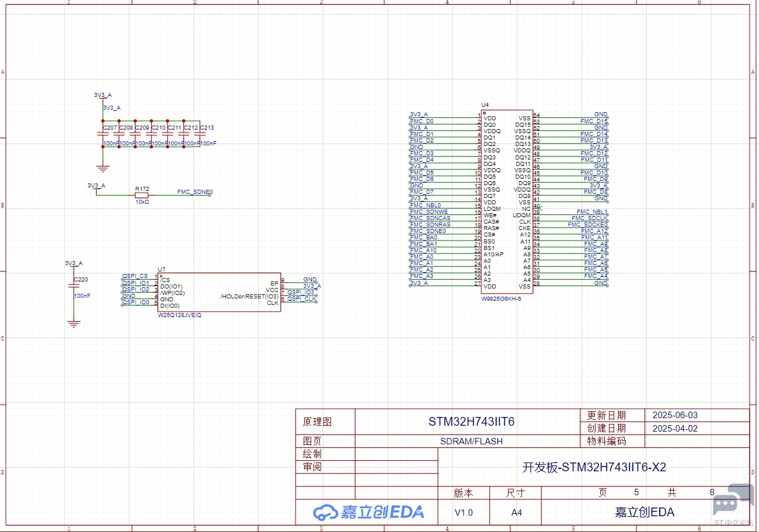This screenshot has width=759, height=532.
Task: Select net label FMC_NBL1
Action: (x=592, y=211)
